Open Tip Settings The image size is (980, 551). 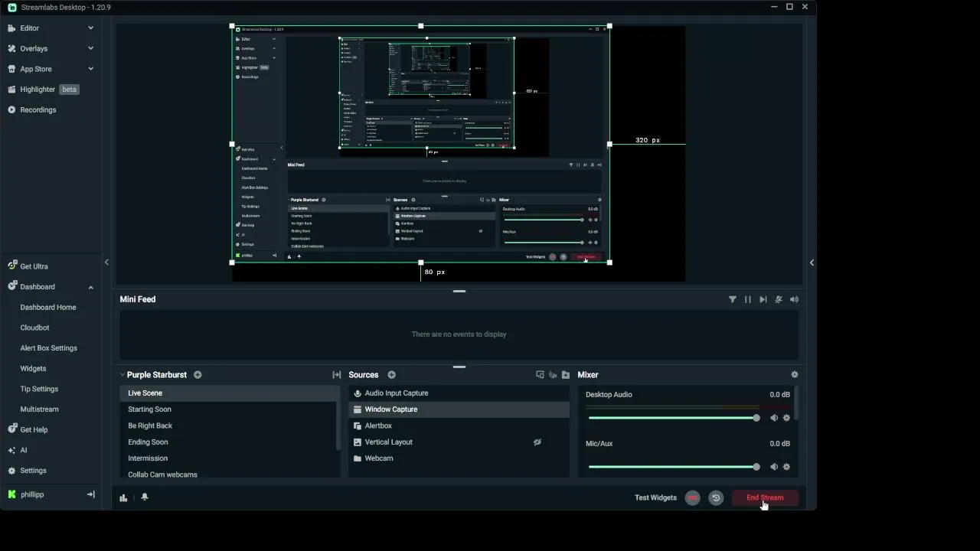point(39,389)
